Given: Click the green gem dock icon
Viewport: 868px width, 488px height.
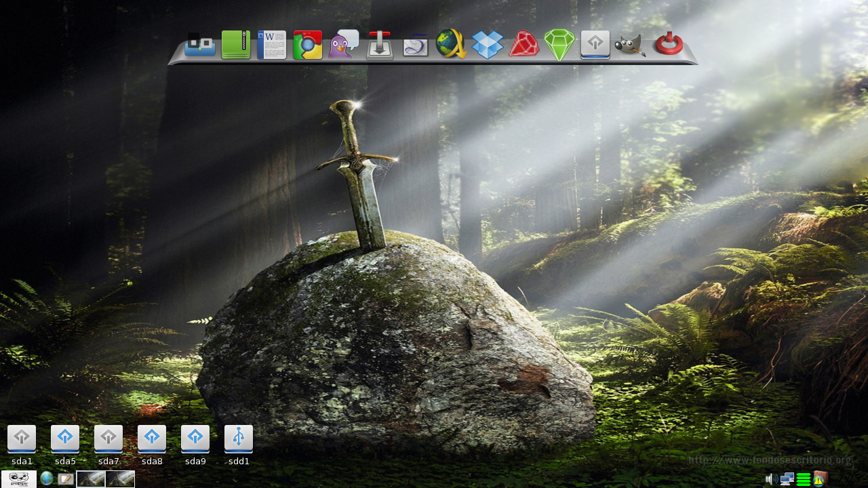Looking at the screenshot, I should point(559,44).
